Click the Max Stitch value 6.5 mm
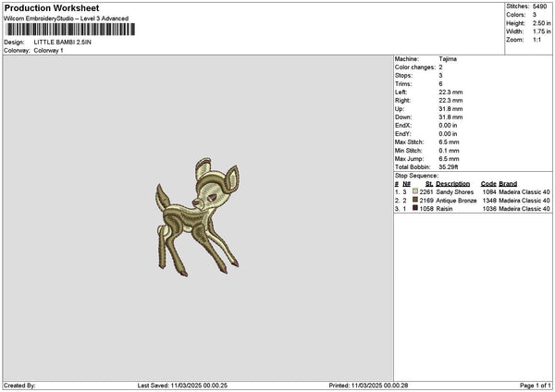 click(449, 142)
